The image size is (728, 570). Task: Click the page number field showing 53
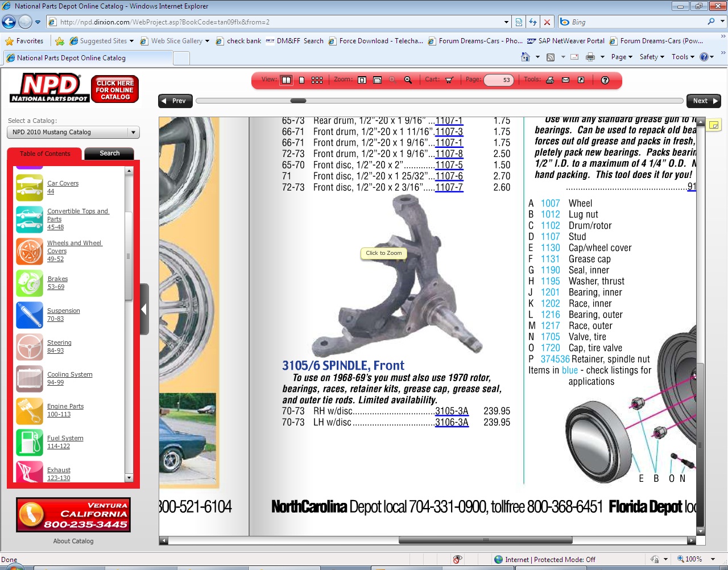(x=499, y=80)
